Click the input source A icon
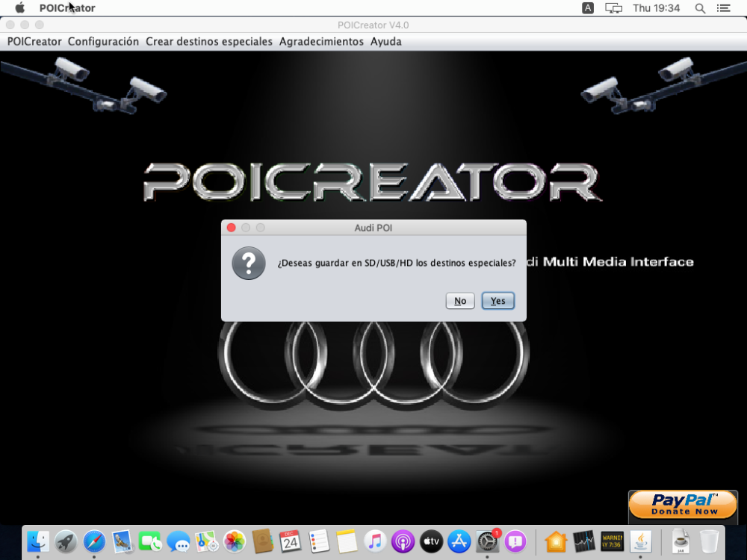Screen dimensions: 747x560 588,7
